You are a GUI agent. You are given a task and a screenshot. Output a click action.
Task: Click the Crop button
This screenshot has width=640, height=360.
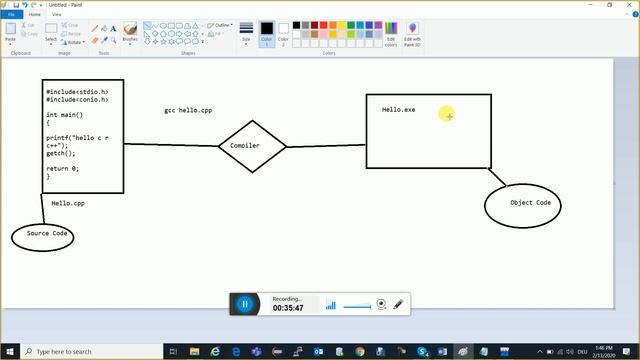(x=70, y=25)
